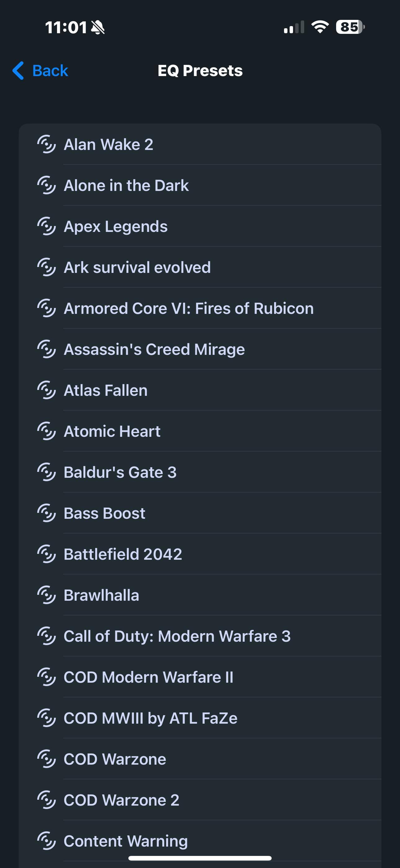Tap the battery level indicator
The height and width of the screenshot is (868, 400).
pyautogui.click(x=350, y=27)
